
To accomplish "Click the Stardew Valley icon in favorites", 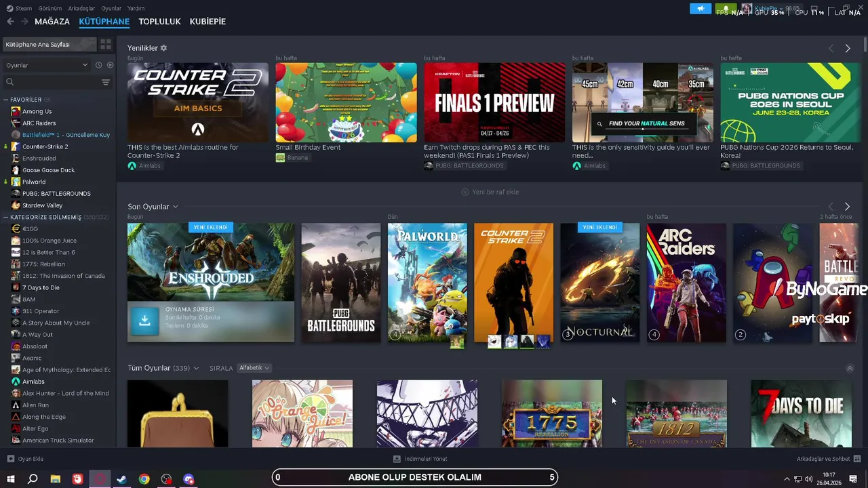I will click(x=16, y=205).
